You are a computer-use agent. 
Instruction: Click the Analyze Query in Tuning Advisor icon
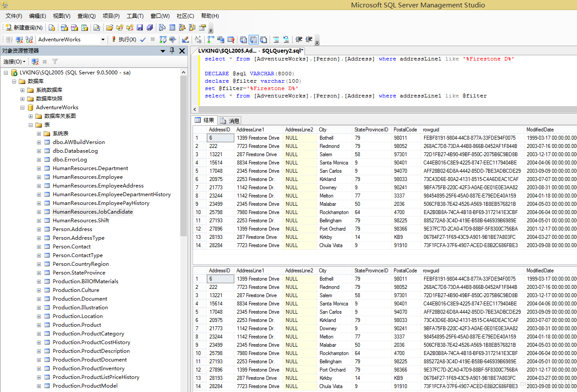(173, 40)
